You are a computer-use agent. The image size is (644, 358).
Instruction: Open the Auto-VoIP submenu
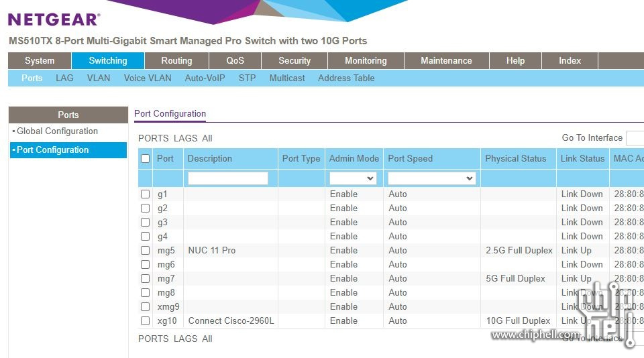tap(205, 78)
